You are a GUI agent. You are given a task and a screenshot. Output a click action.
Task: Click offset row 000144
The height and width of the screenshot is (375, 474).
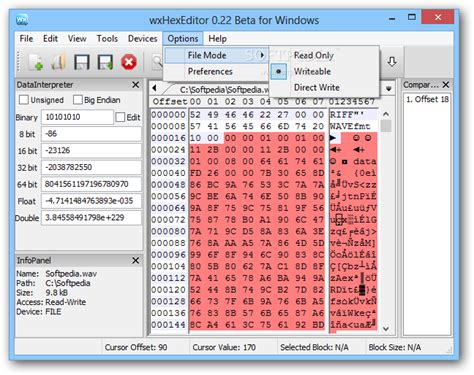click(x=168, y=325)
